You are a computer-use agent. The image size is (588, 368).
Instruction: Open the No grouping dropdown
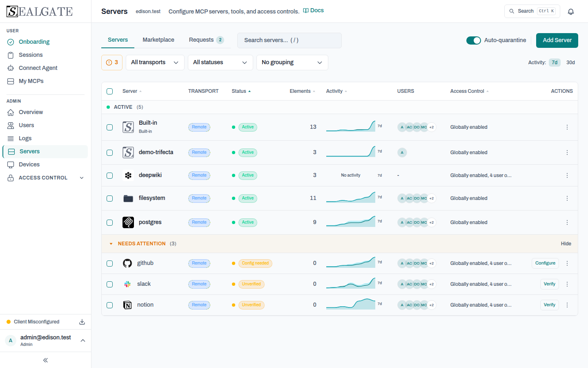[x=292, y=63]
